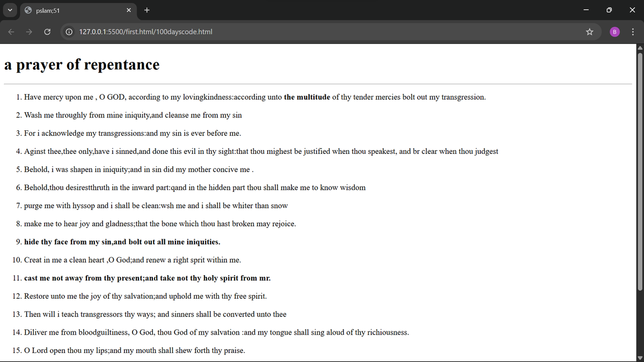
Task: Click verse 14 'Diliver me from bloodguiltiness'
Action: 216,333
